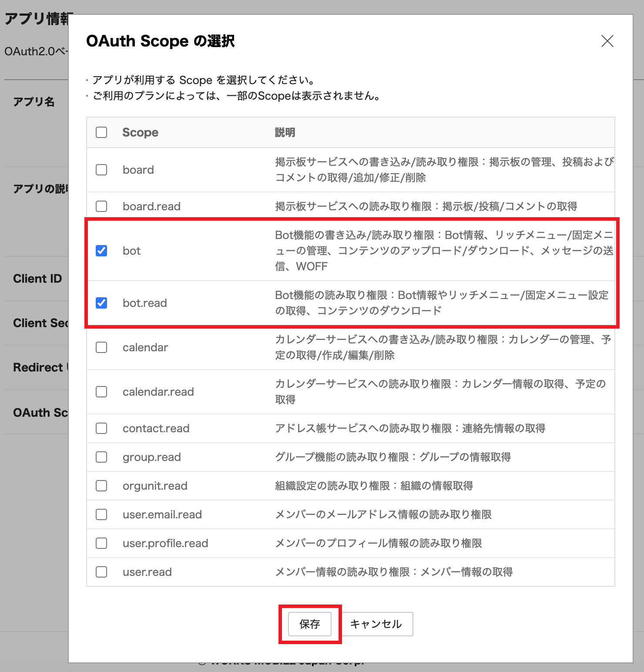Close the OAuth Scope dialog with the X
644x672 pixels.
tap(607, 41)
